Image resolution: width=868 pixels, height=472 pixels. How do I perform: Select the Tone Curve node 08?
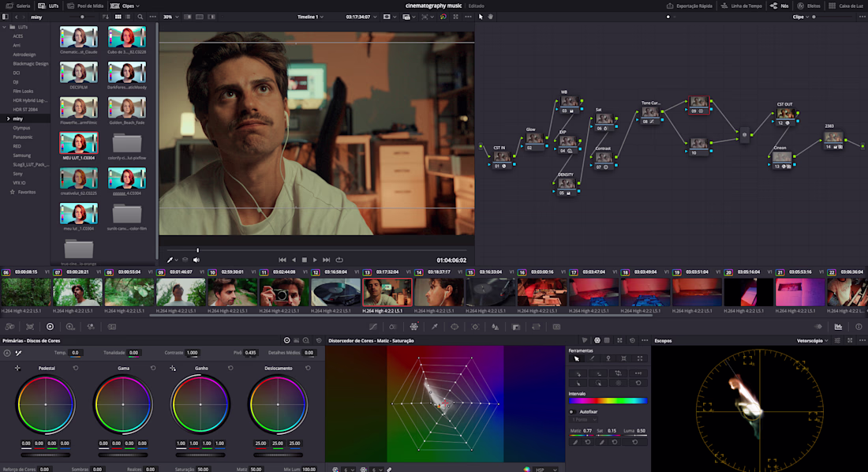click(x=649, y=113)
